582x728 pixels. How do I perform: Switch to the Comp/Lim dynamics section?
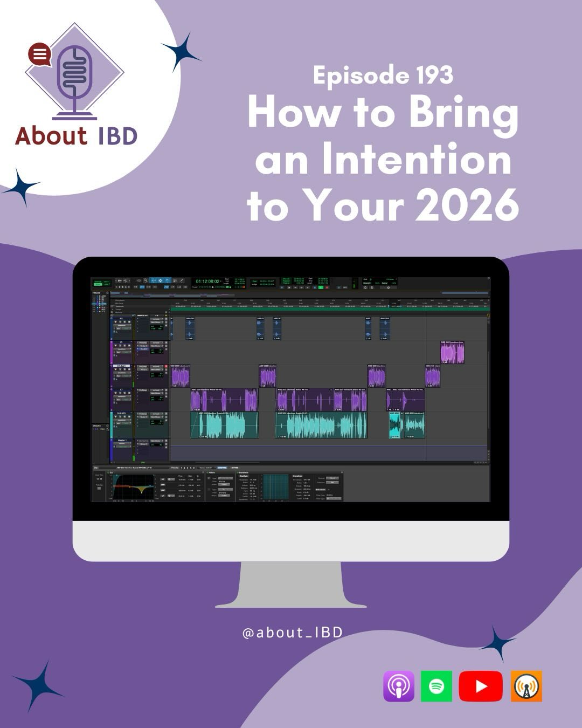297,476
